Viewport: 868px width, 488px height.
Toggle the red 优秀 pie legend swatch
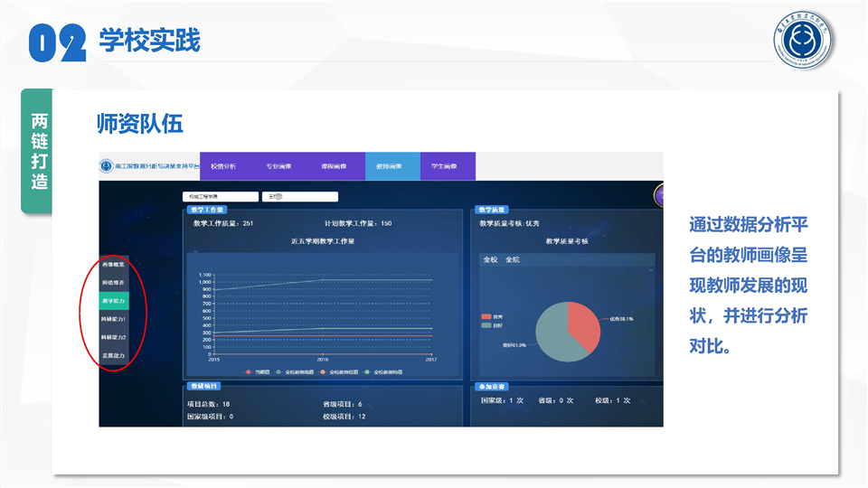coord(486,316)
